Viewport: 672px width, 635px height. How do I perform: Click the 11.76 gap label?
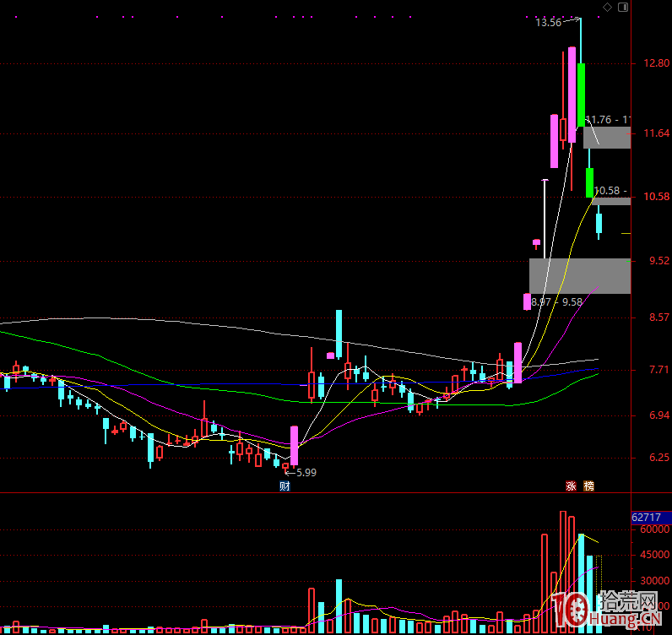[608, 120]
